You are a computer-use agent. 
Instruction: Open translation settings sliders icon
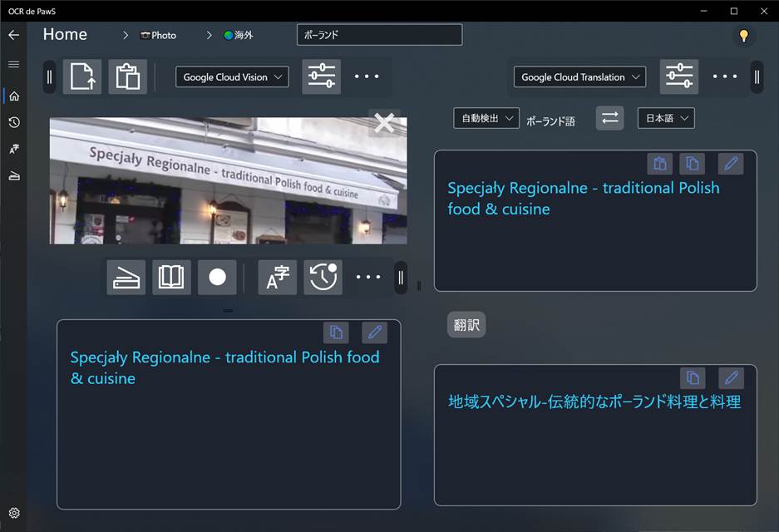(678, 76)
